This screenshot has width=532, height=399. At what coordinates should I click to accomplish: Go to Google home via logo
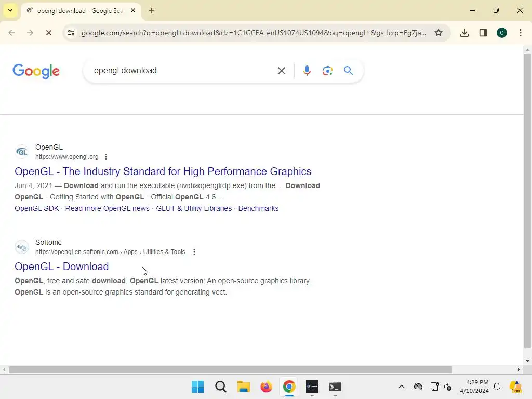(36, 71)
